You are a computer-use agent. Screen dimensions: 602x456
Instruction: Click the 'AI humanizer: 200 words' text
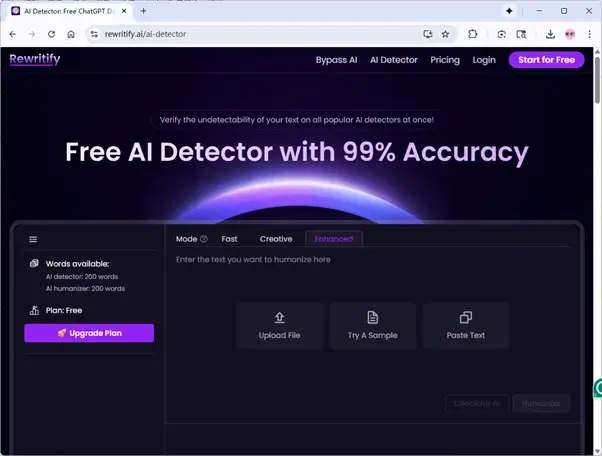click(x=85, y=288)
